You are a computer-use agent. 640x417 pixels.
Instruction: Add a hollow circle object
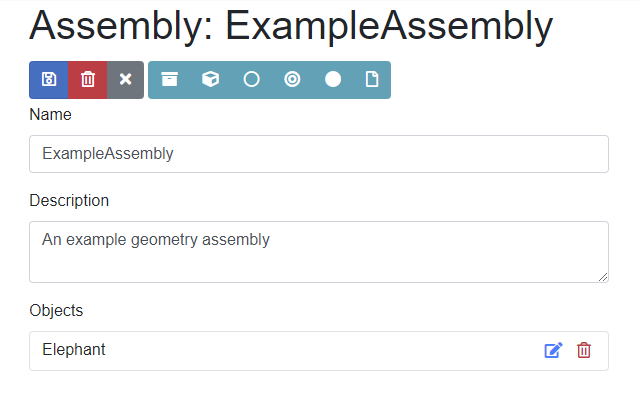(x=251, y=80)
